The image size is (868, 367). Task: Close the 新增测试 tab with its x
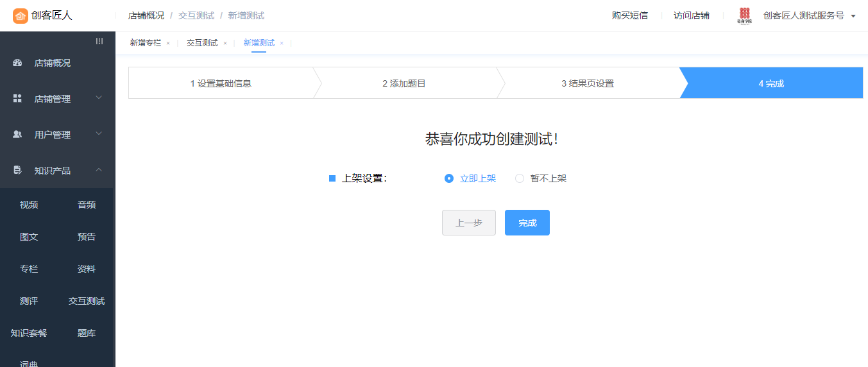282,44
